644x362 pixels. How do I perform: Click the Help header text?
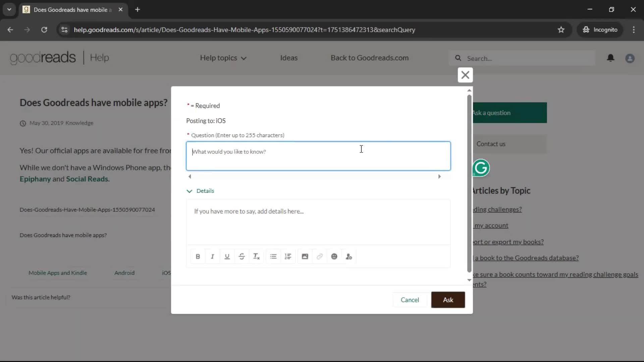click(x=99, y=58)
